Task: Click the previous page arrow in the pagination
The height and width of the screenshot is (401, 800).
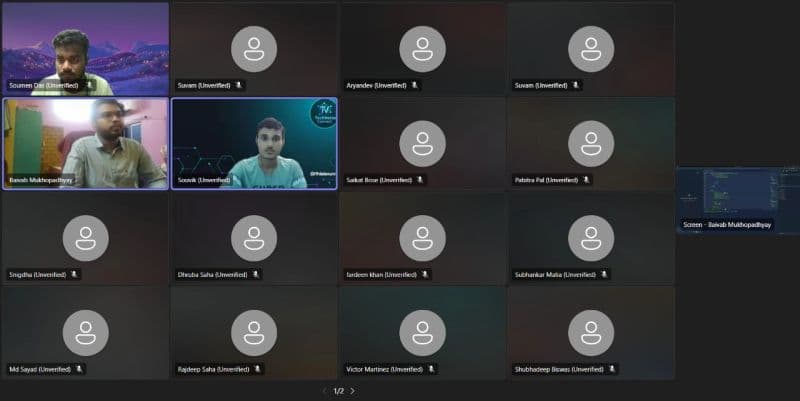Action: click(x=324, y=391)
